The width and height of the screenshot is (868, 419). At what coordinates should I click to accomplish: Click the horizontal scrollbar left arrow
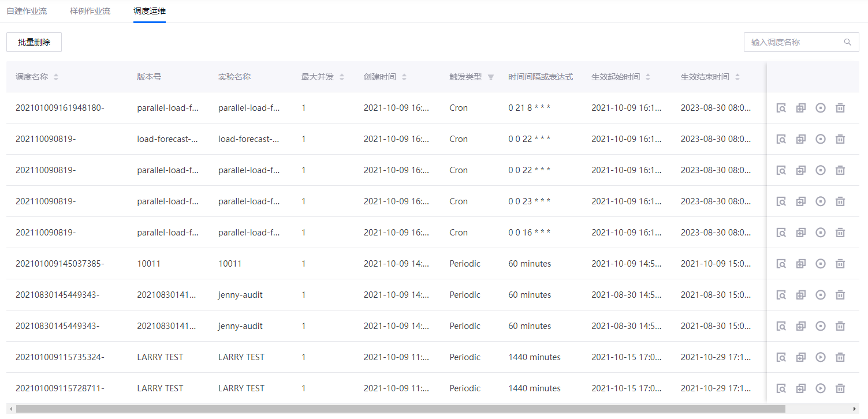click(11, 409)
